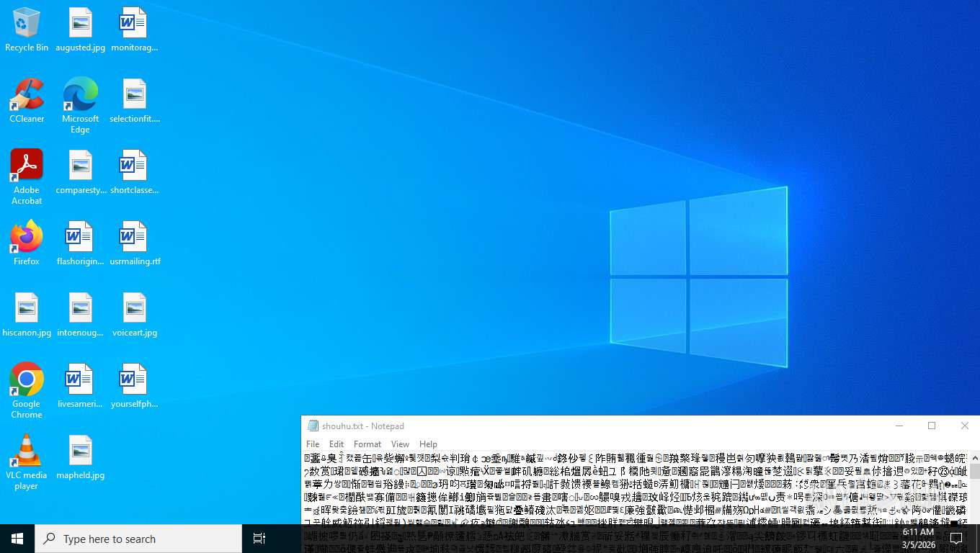980x553 pixels.
Task: Select the Word document starting with 'monitorag'
Action: point(134,30)
